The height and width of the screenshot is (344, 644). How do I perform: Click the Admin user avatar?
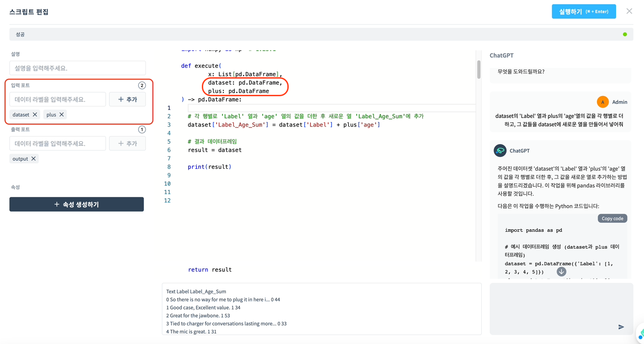(x=602, y=102)
